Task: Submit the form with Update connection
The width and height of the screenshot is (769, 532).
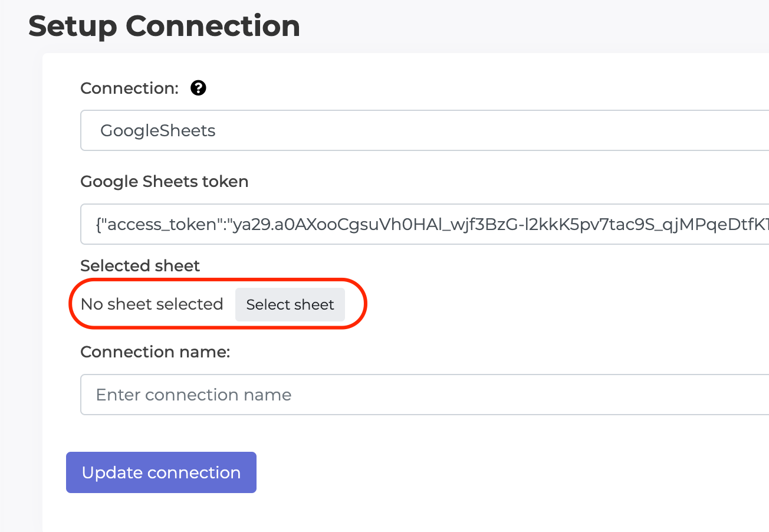Action: click(161, 472)
